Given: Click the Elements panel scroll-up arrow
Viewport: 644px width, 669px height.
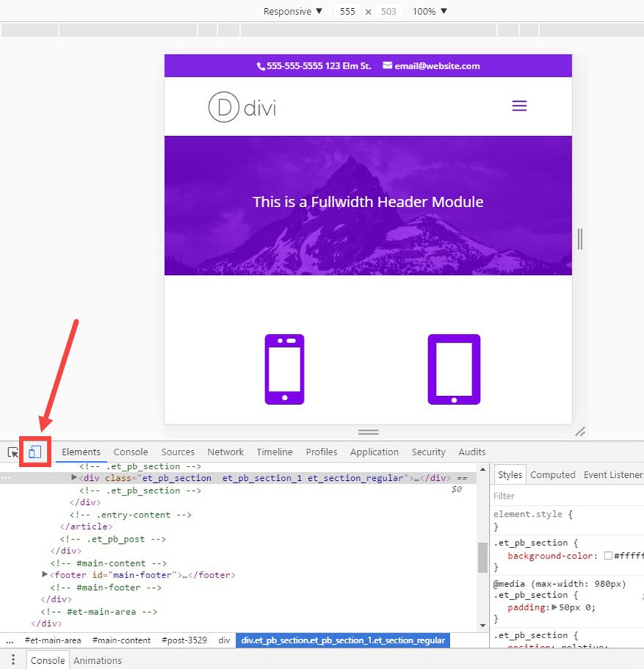Looking at the screenshot, I should point(482,469).
